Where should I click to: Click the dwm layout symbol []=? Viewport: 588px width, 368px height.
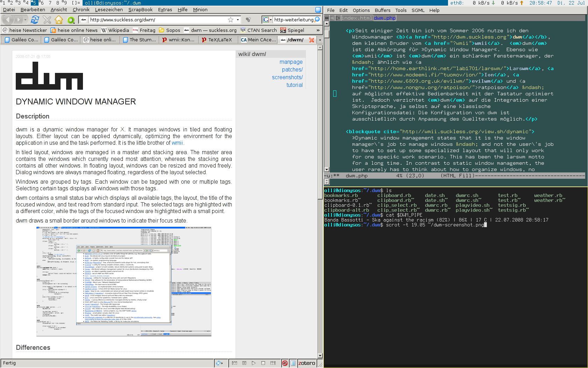pos(76,2)
